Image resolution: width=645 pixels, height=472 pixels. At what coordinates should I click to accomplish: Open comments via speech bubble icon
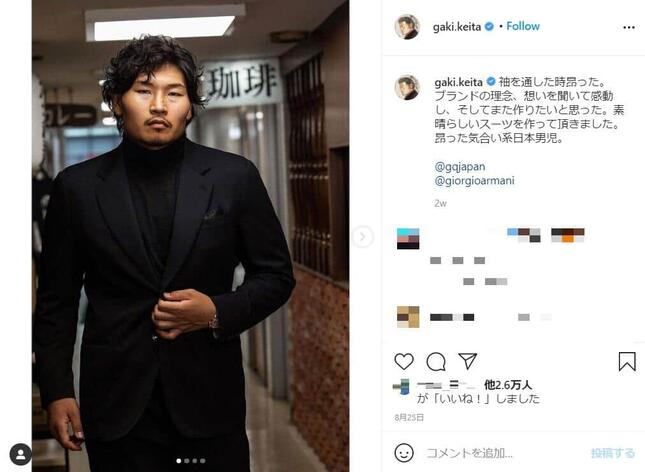(436, 362)
